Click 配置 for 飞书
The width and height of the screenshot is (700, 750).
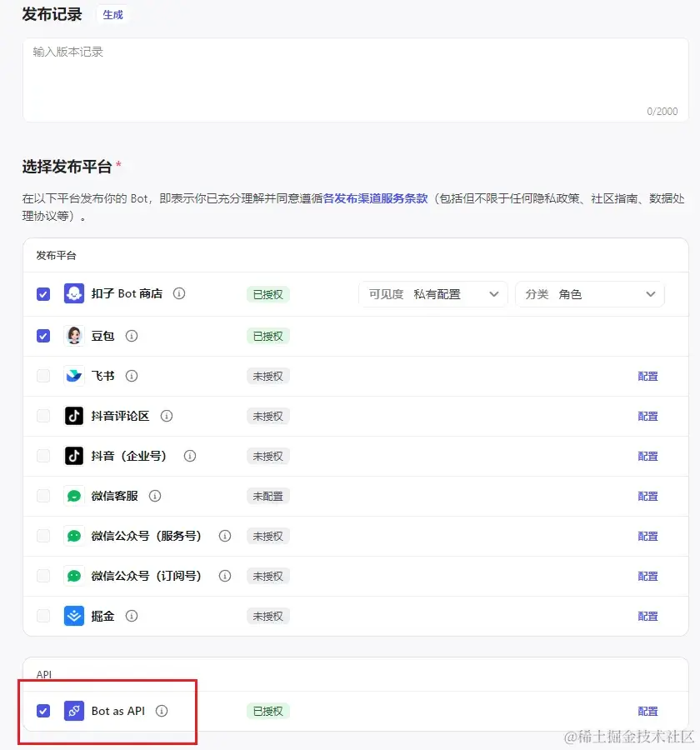pyautogui.click(x=647, y=377)
